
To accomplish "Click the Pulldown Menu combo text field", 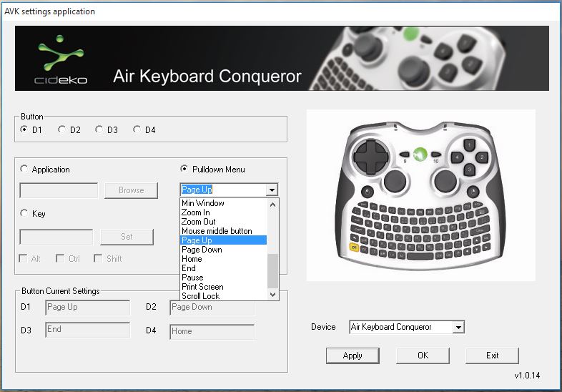I will [x=223, y=190].
